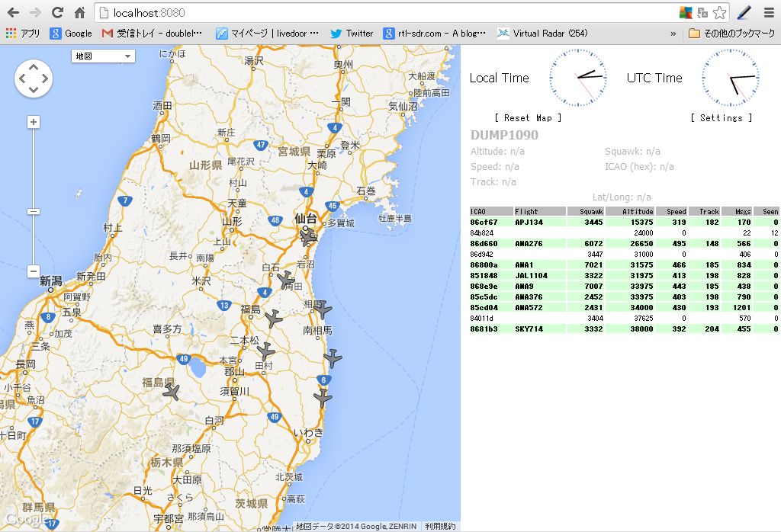Open the Virtual Radar (254) bookmark
781x532 pixels.
pyautogui.click(x=543, y=34)
